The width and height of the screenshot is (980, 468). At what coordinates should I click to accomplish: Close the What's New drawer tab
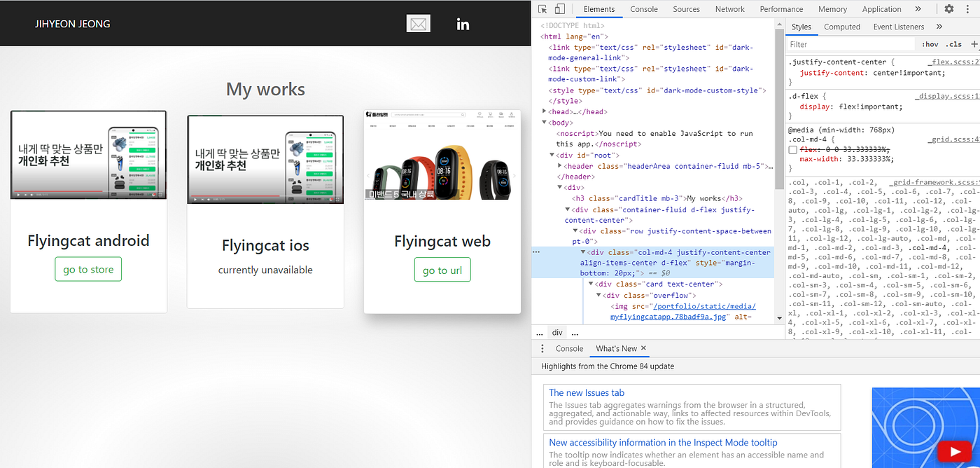(x=643, y=348)
